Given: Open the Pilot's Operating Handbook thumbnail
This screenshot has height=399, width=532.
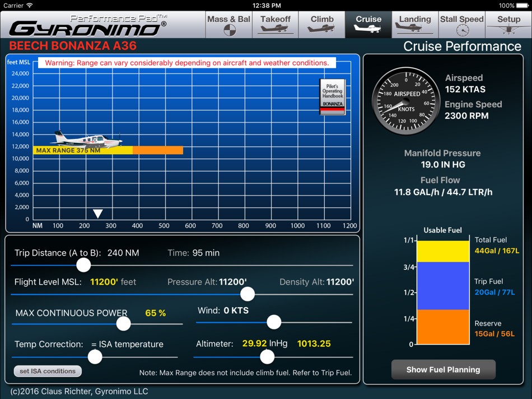Looking at the screenshot, I should [332, 96].
